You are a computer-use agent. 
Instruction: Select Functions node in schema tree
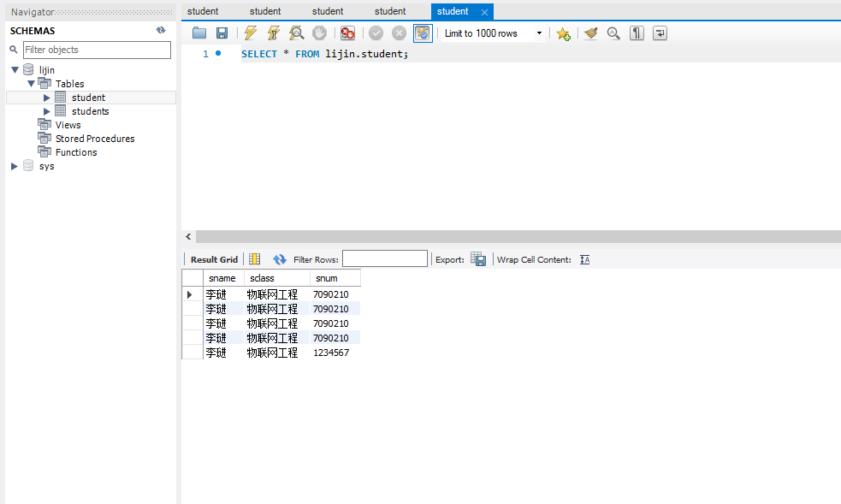76,152
